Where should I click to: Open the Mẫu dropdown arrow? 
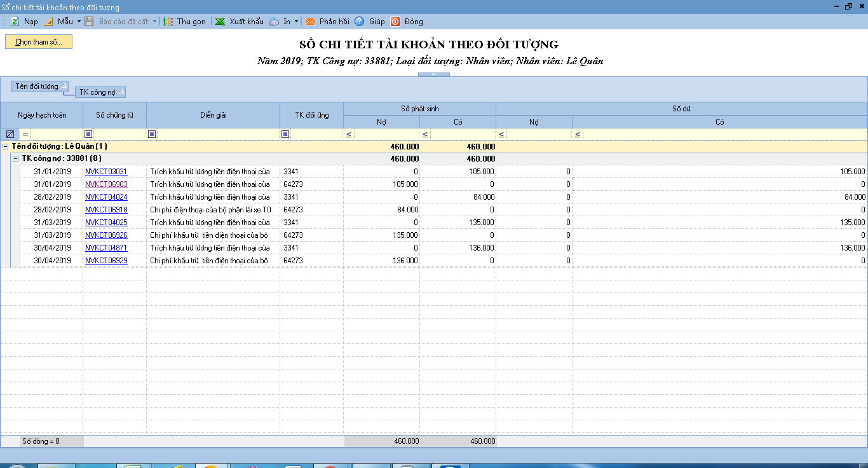coord(79,22)
